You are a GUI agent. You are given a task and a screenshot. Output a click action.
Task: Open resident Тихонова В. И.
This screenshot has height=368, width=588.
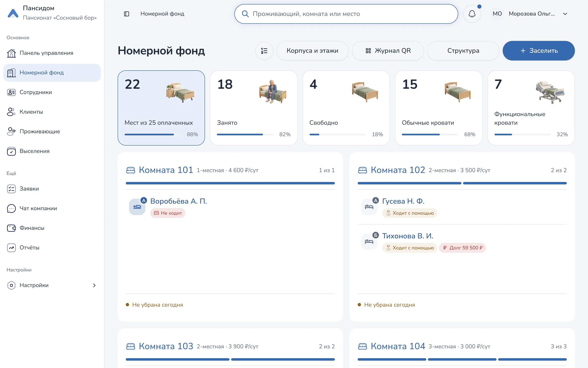pos(408,236)
